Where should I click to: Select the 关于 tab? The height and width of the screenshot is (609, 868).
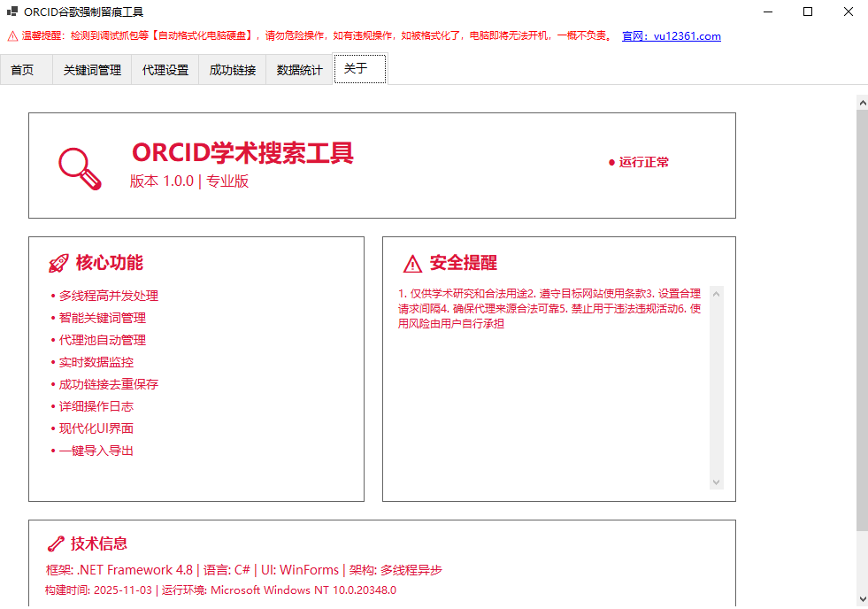[x=359, y=69]
